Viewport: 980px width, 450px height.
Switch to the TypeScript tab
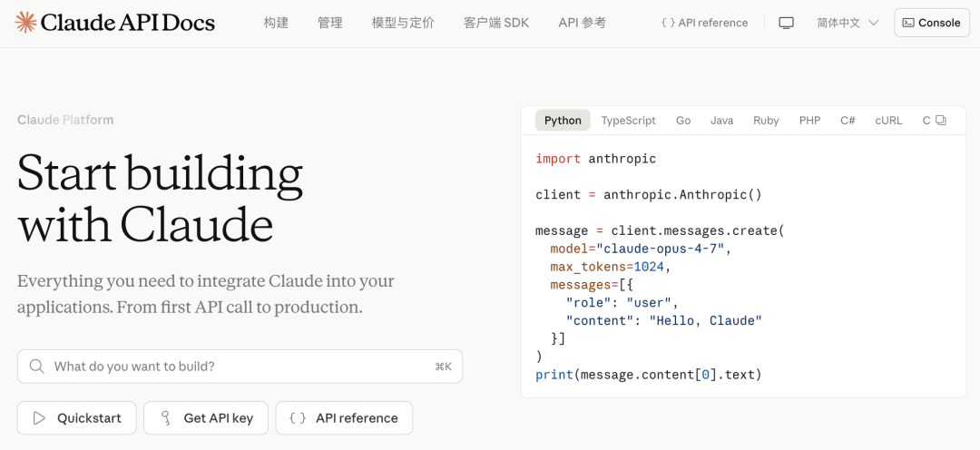click(629, 121)
